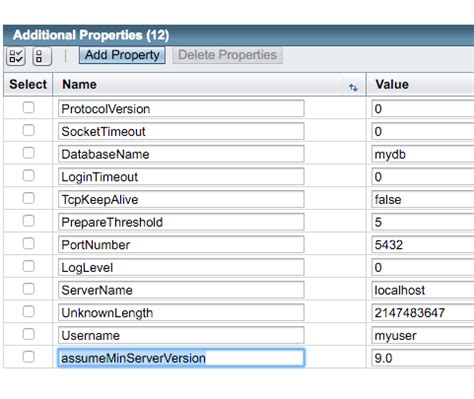
Task: Check the LoginTimeout row checkbox
Action: pos(28,176)
